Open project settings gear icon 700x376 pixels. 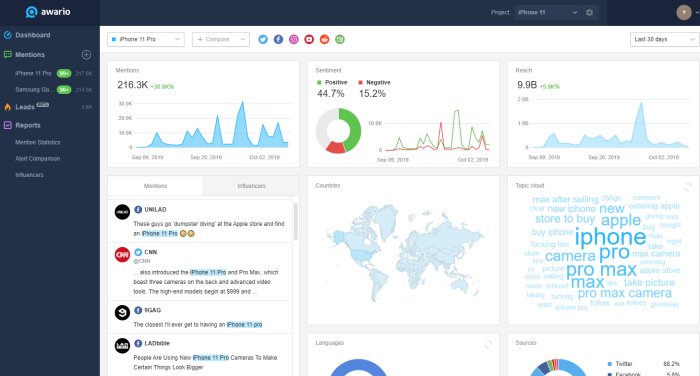coord(590,13)
